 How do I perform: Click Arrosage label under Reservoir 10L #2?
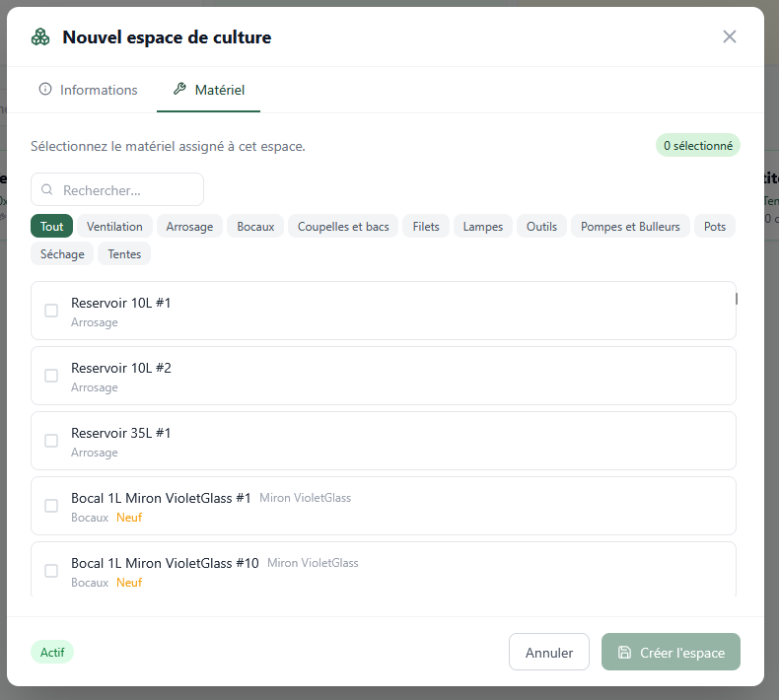tap(95, 387)
